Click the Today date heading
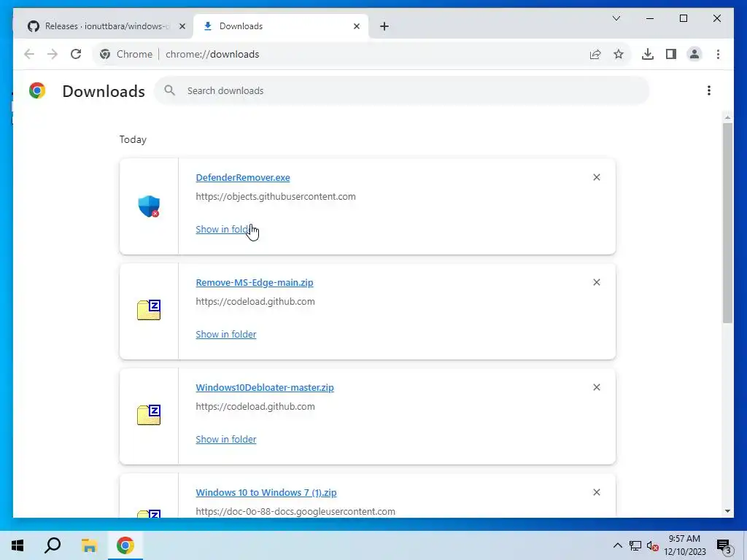This screenshot has height=560, width=747. tap(133, 139)
